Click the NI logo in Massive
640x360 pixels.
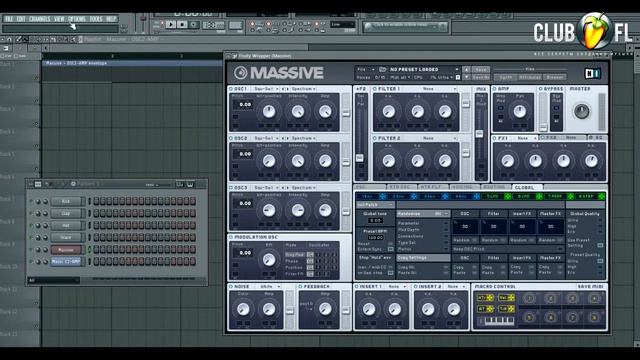(592, 73)
